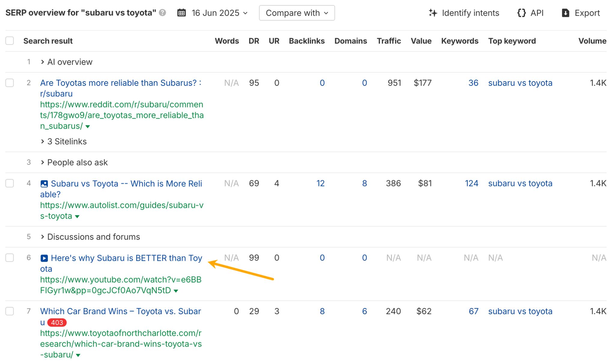Click the sparkle Identify intents icon

point(432,13)
